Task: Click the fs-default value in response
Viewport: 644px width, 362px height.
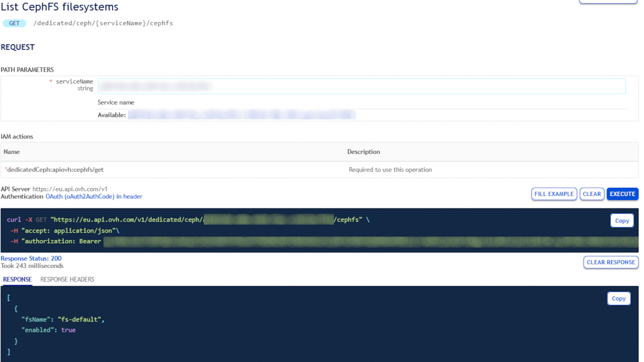Action: (79, 319)
